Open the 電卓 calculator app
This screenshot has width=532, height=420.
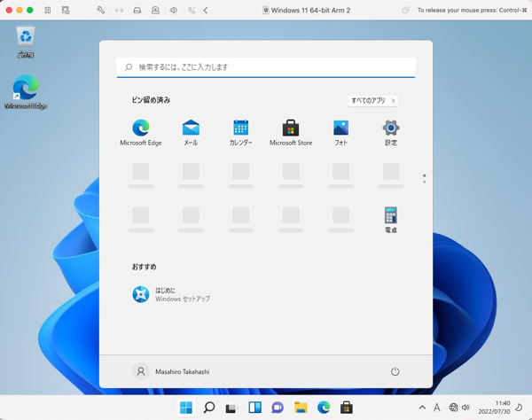click(391, 220)
